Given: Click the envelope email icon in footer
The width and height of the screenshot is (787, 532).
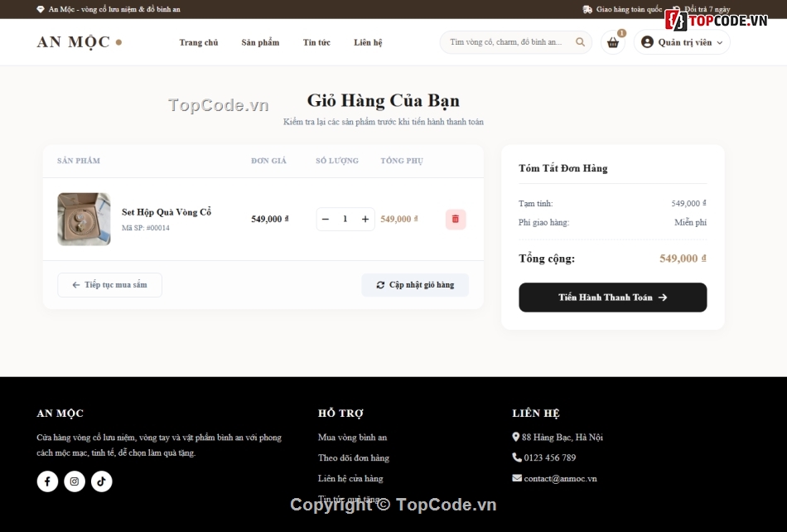Looking at the screenshot, I should point(517,478).
